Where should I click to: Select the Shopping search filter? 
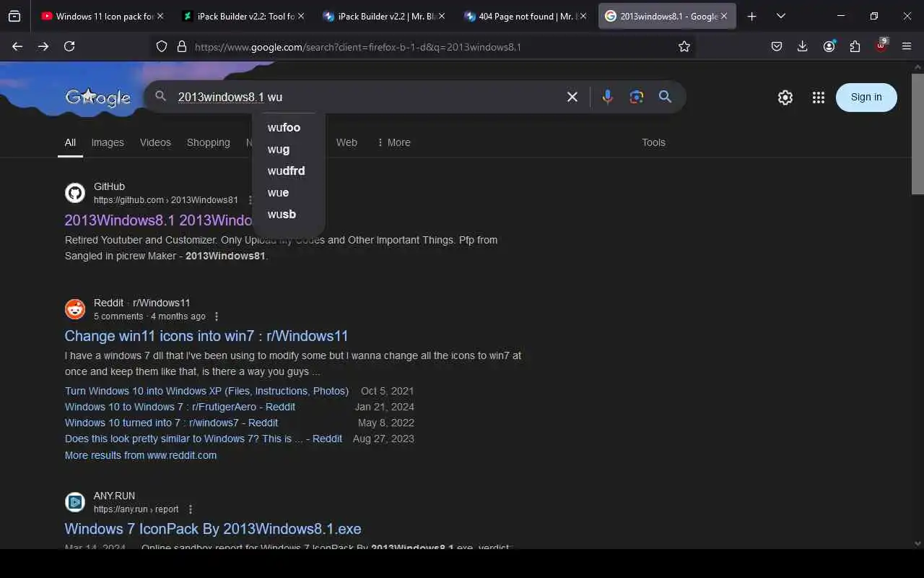pyautogui.click(x=208, y=142)
